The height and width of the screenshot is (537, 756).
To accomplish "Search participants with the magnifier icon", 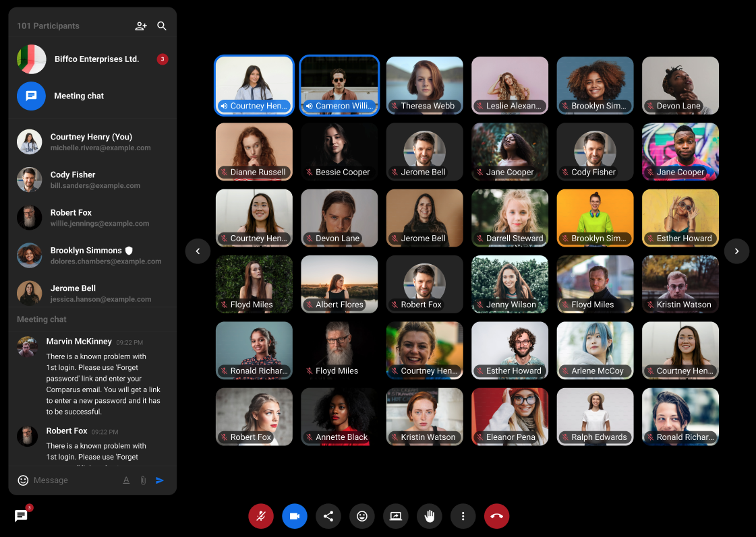I will tap(162, 26).
